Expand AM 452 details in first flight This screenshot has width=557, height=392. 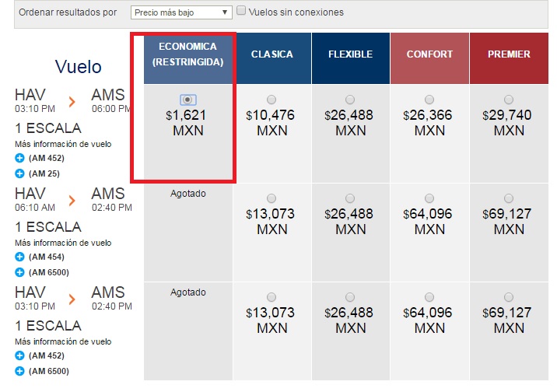click(19, 158)
